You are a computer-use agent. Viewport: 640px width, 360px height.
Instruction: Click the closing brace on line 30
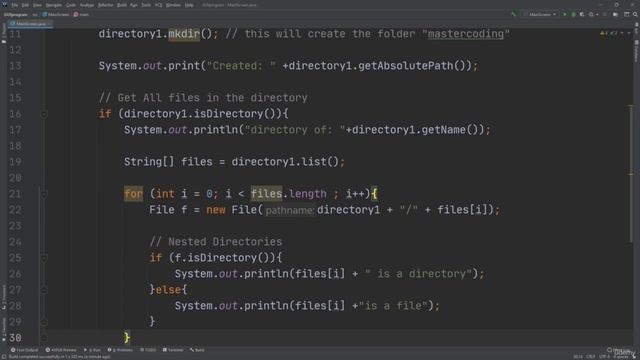click(127, 338)
